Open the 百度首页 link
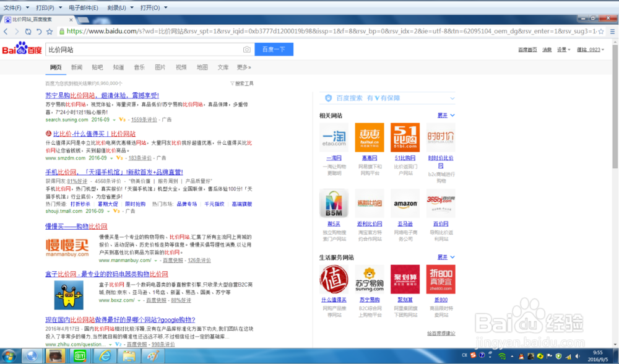This screenshot has width=619, height=364. [527, 50]
